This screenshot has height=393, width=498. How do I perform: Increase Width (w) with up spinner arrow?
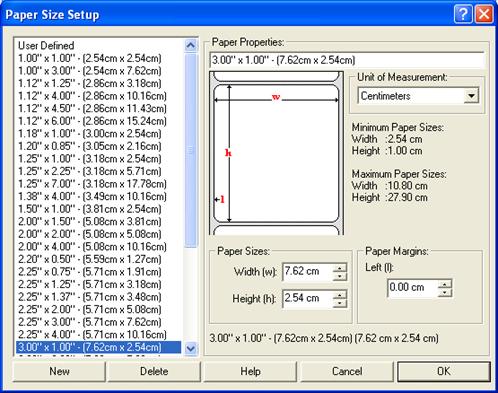click(x=340, y=268)
